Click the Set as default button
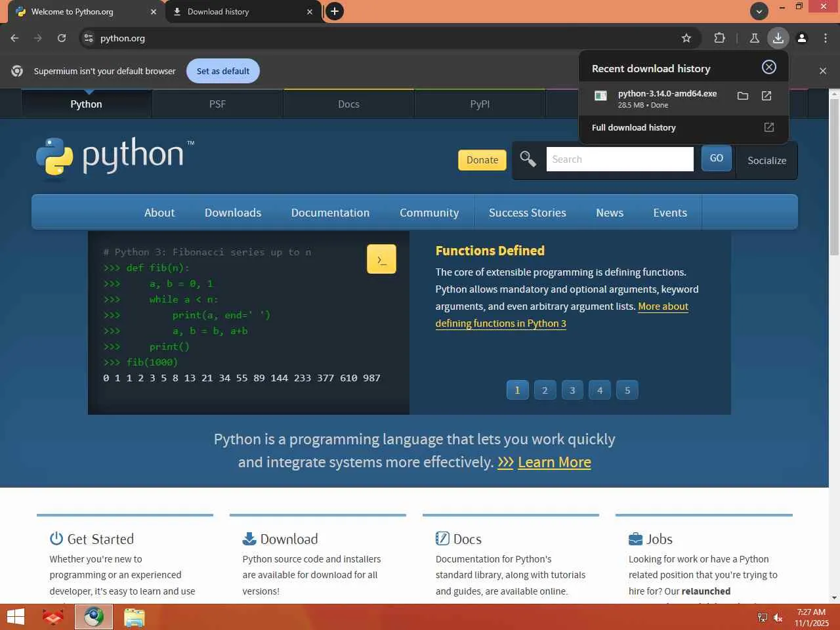 coord(223,71)
